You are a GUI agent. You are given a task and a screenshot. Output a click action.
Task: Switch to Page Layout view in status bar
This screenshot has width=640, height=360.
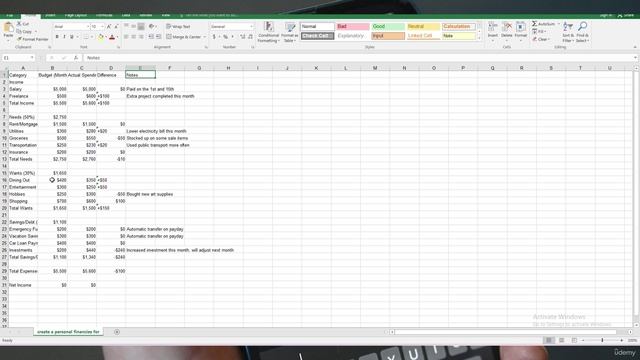(562, 340)
